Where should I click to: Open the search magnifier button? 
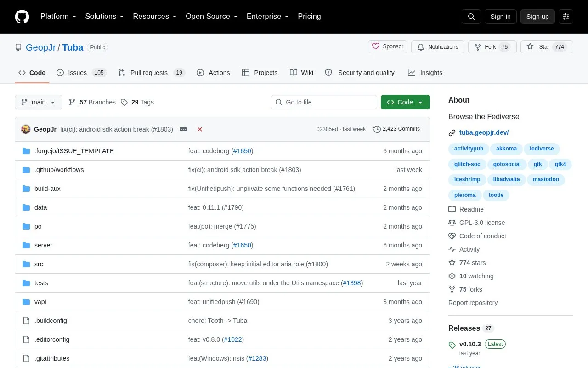pyautogui.click(x=471, y=17)
